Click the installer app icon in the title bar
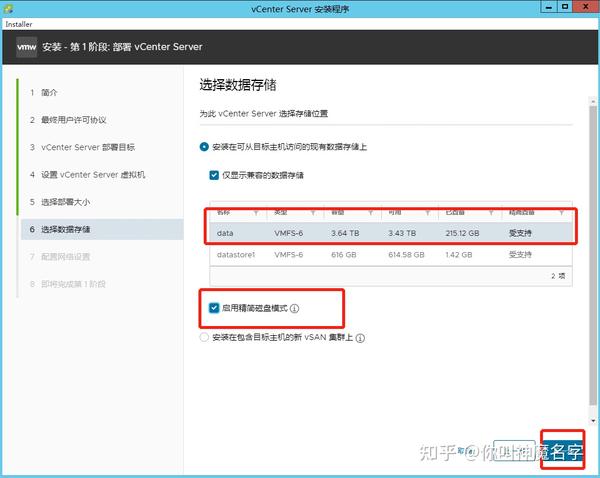Image resolution: width=600 pixels, height=478 pixels. tap(8, 8)
